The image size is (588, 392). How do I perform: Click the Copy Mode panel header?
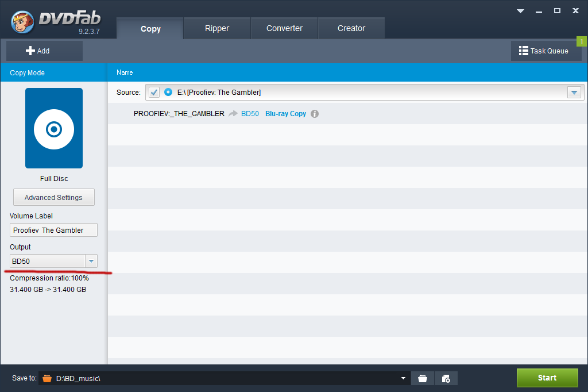[x=53, y=72]
